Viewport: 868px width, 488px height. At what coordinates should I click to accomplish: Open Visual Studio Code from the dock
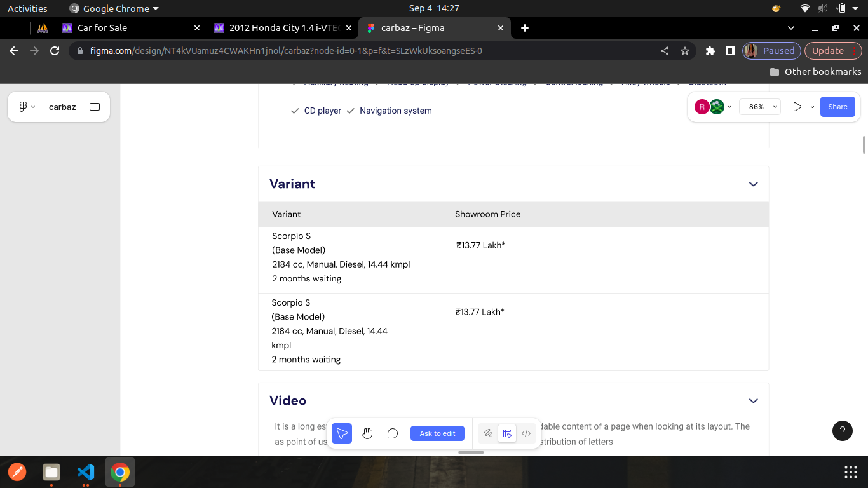point(86,472)
